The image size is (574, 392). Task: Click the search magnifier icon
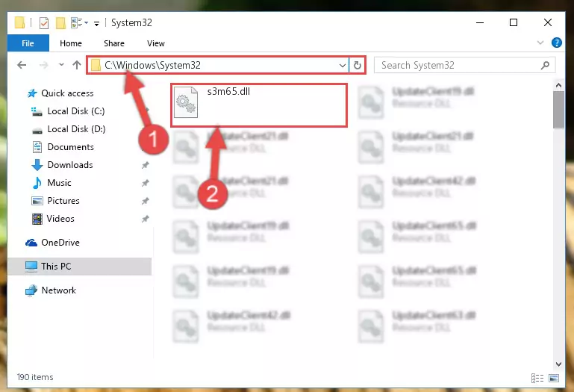(545, 65)
